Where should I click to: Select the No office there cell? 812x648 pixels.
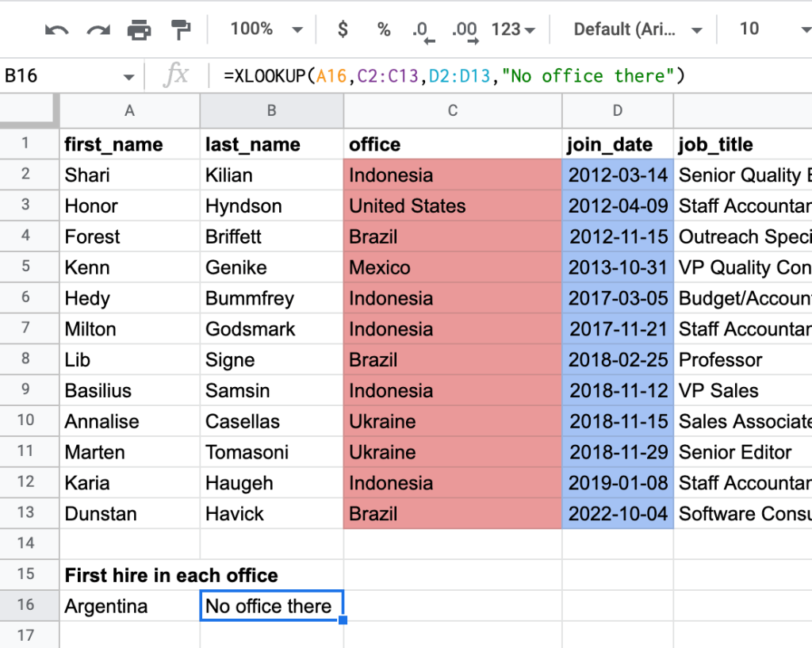(x=271, y=606)
